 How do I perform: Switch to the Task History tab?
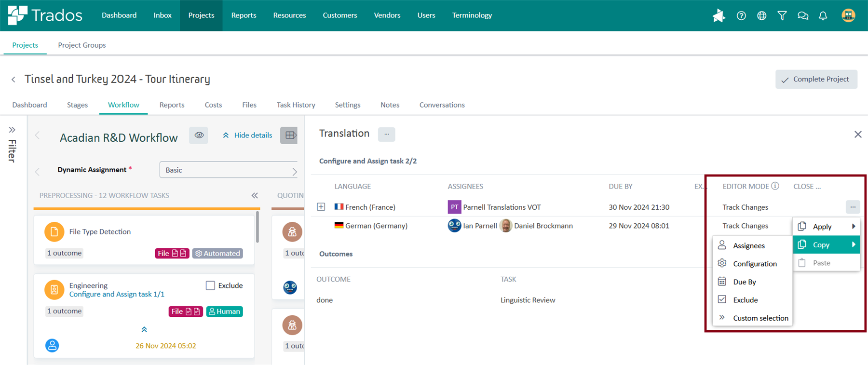tap(296, 105)
